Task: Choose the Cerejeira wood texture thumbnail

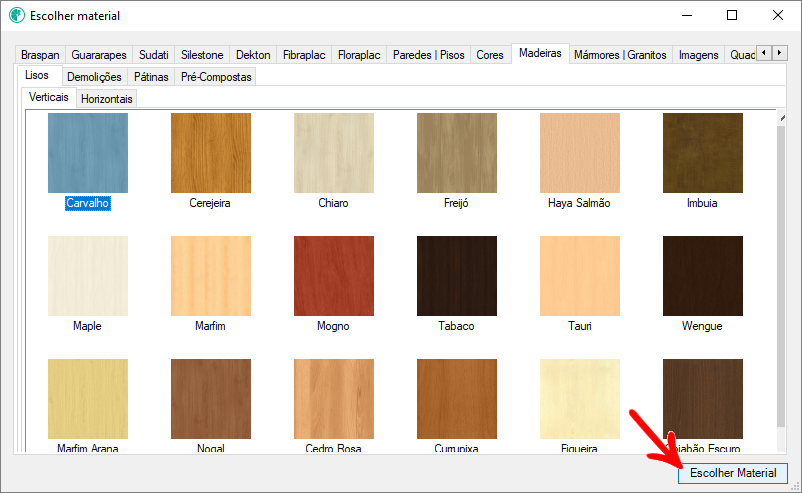Action: [211, 153]
